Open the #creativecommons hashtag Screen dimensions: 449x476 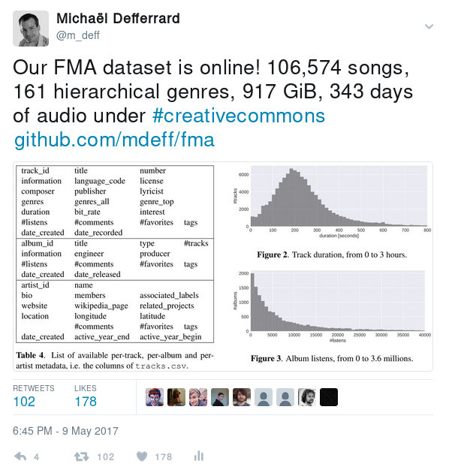coord(239,116)
